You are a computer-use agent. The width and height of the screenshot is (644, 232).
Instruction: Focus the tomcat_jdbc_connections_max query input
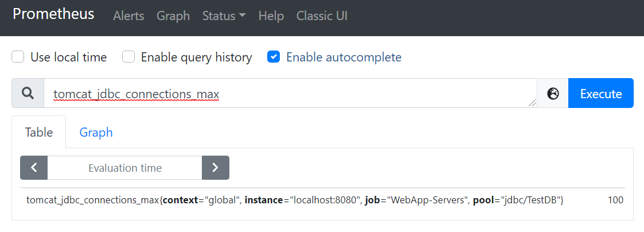coord(287,94)
